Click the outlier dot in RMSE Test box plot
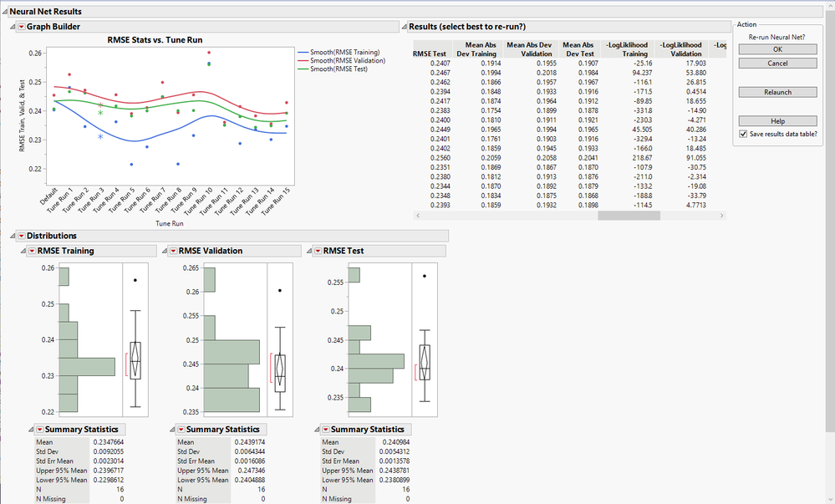 [425, 276]
